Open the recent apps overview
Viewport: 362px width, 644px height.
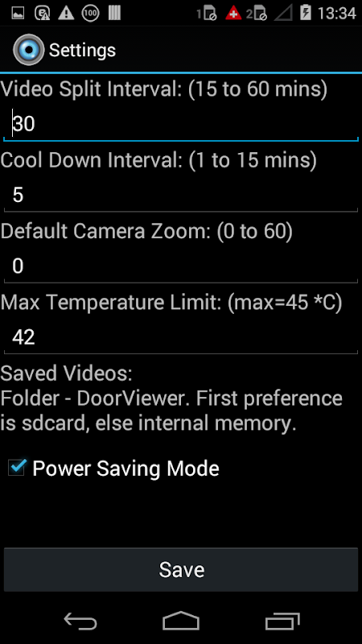pos(282,621)
